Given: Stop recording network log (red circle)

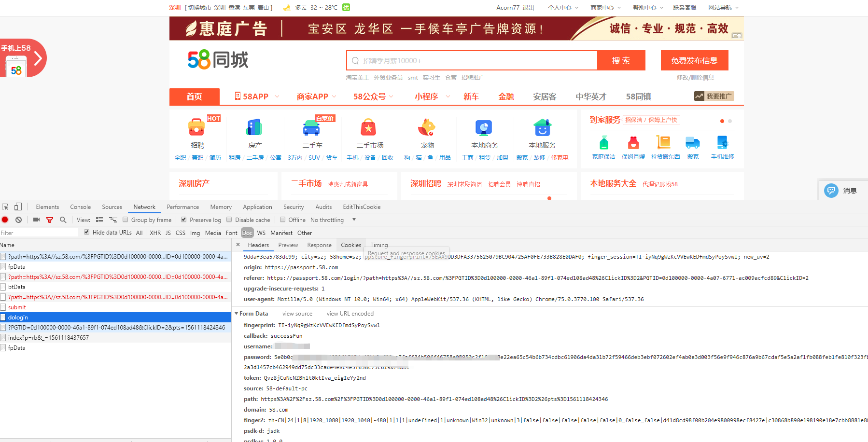Looking at the screenshot, I should [x=5, y=220].
